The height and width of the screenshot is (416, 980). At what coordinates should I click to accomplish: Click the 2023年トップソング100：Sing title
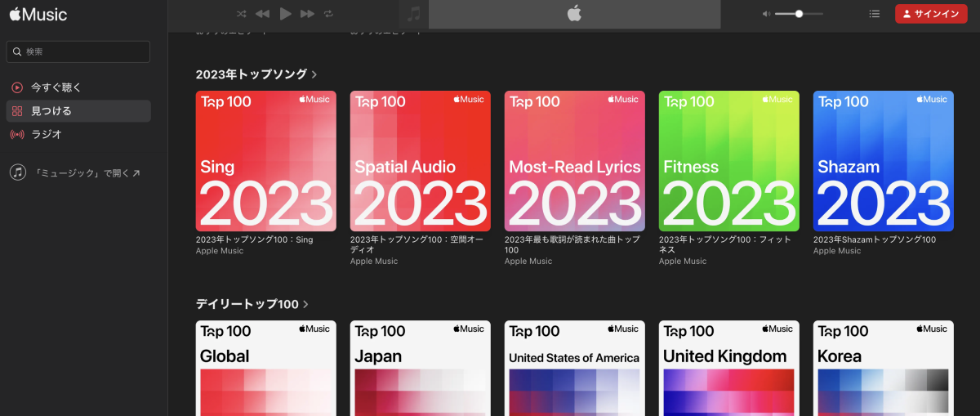(x=254, y=240)
